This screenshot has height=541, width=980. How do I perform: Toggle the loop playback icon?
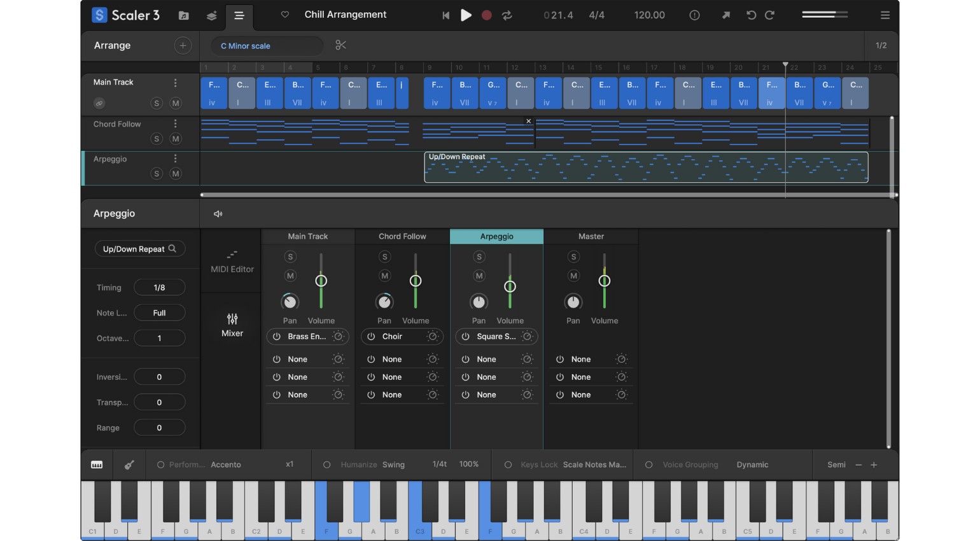point(507,15)
